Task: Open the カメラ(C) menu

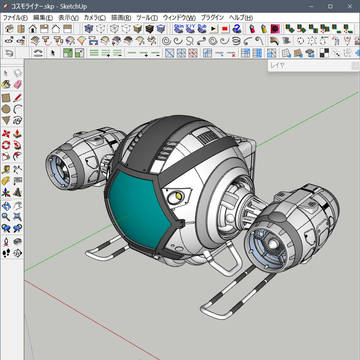Action: tap(94, 18)
